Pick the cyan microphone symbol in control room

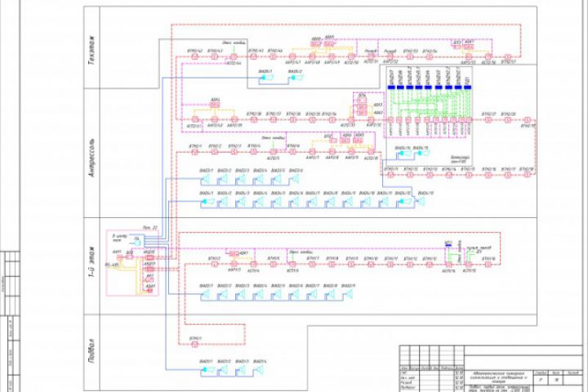tap(137, 243)
